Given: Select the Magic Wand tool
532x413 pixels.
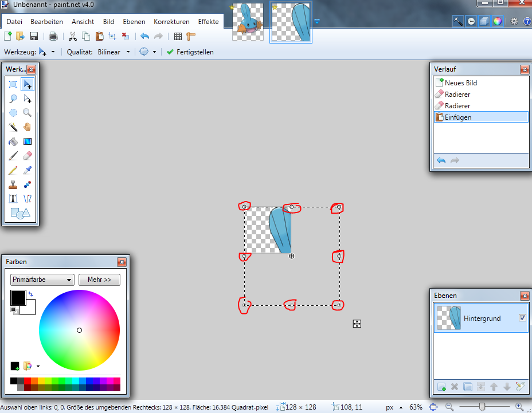Looking at the screenshot, I should click(13, 127).
